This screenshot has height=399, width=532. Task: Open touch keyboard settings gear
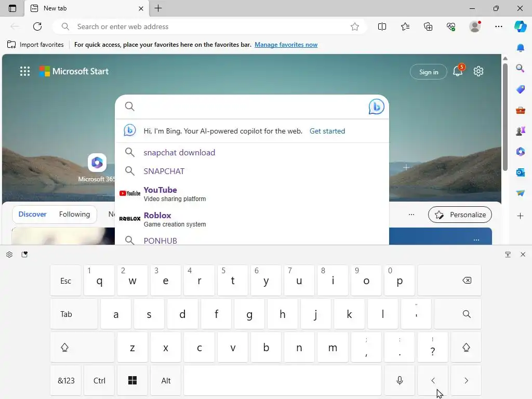click(x=9, y=255)
